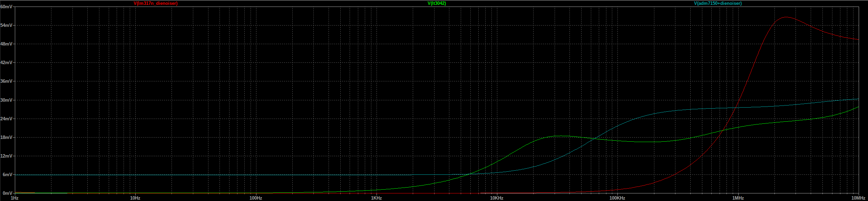This screenshot has height=201, width=868.
Task: Click the 30mV y-axis label
Action: tap(7, 100)
